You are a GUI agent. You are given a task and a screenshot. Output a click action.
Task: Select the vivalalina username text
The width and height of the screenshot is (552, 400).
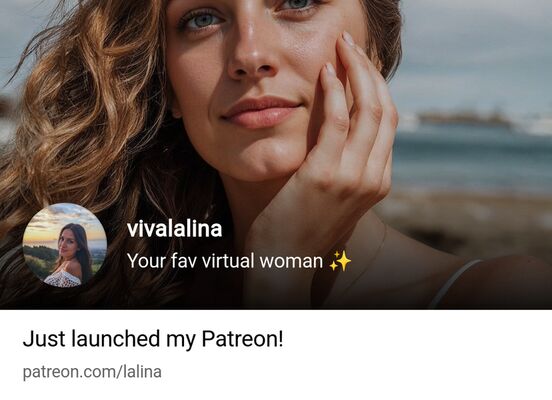pos(175,229)
